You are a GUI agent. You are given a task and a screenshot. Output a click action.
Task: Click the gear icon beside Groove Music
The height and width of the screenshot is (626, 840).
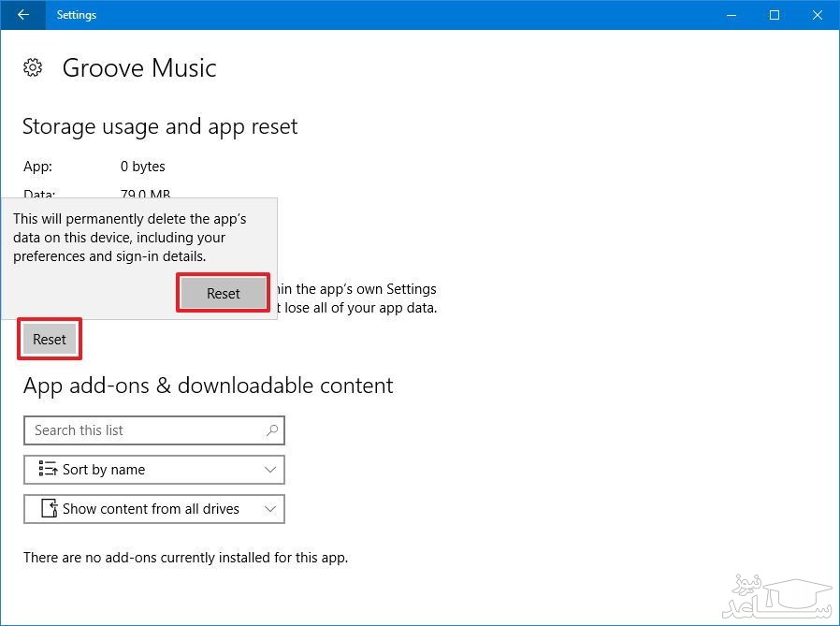point(33,67)
